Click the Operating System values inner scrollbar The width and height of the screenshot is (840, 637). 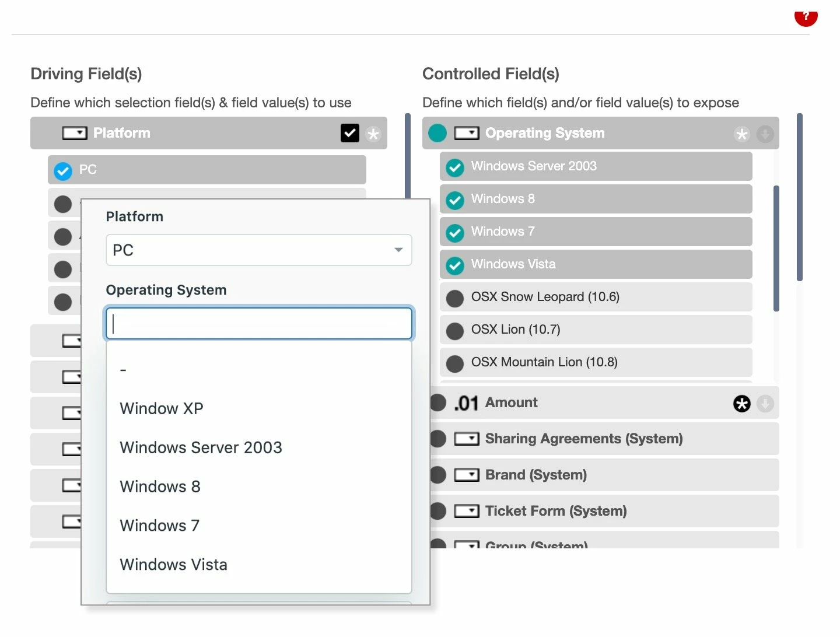[x=776, y=249]
